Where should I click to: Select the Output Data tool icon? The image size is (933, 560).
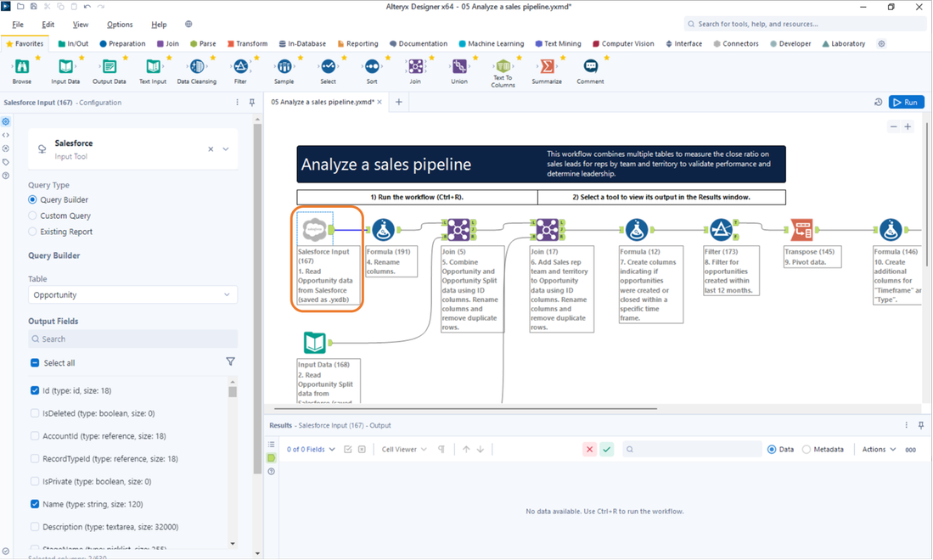110,66
